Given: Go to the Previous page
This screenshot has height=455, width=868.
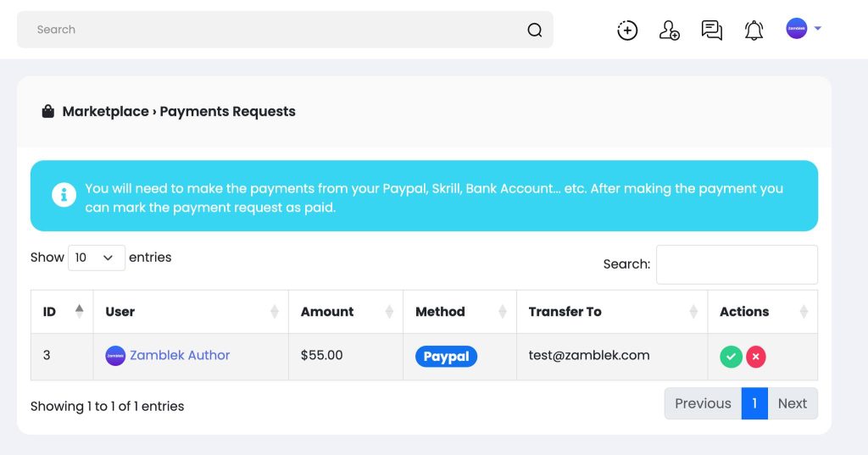Looking at the screenshot, I should coord(703,403).
